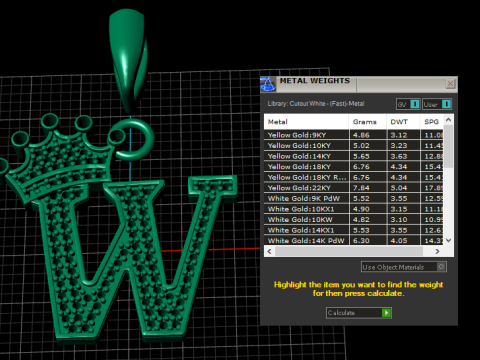Select the Yellow Gold:18KY R... row
This screenshot has width=480, height=360.
354,177
